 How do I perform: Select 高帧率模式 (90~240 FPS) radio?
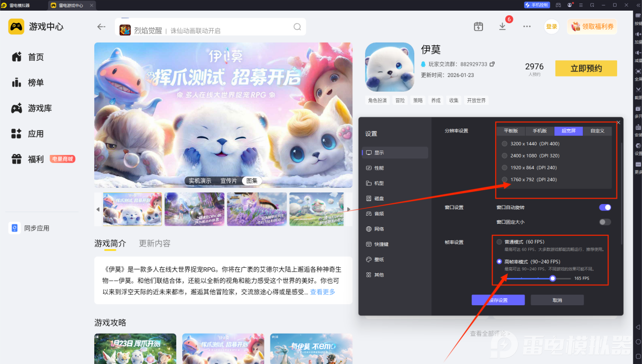click(x=500, y=262)
